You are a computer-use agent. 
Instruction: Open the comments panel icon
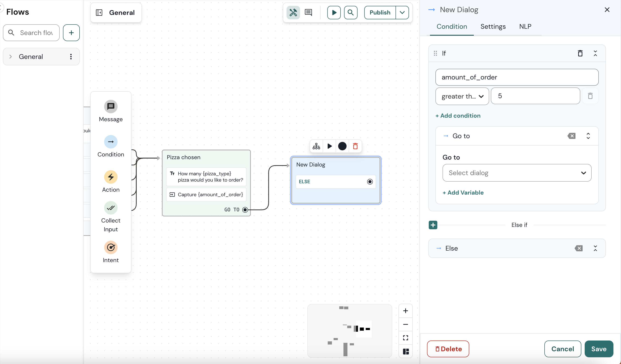pyautogui.click(x=308, y=12)
